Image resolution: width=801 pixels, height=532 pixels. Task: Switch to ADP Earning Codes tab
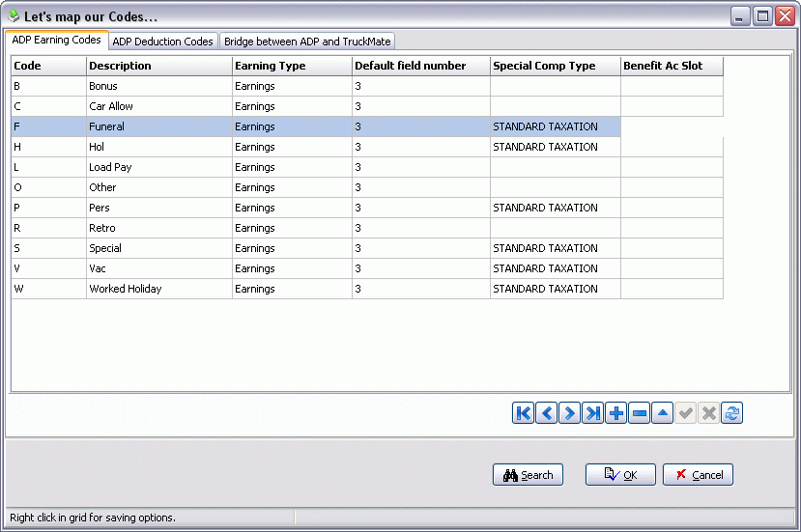pyautogui.click(x=57, y=40)
